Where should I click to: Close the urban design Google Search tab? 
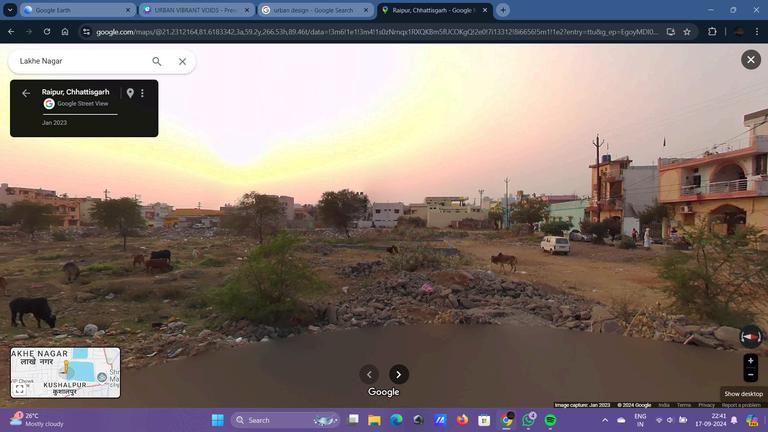coord(366,10)
